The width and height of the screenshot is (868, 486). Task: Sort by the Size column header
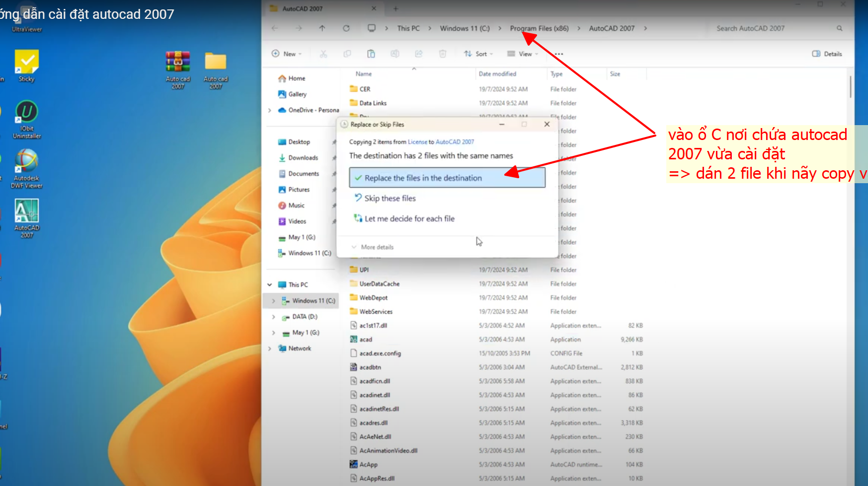tap(615, 74)
